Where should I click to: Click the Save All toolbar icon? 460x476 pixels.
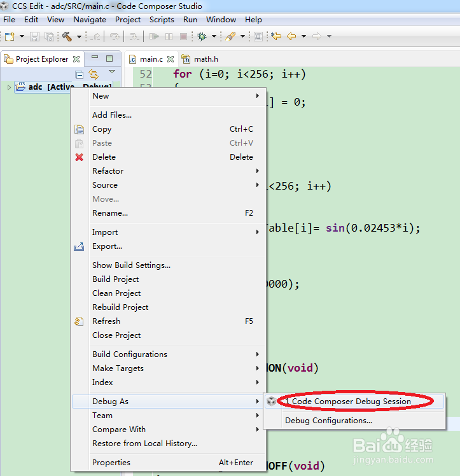(x=49, y=36)
